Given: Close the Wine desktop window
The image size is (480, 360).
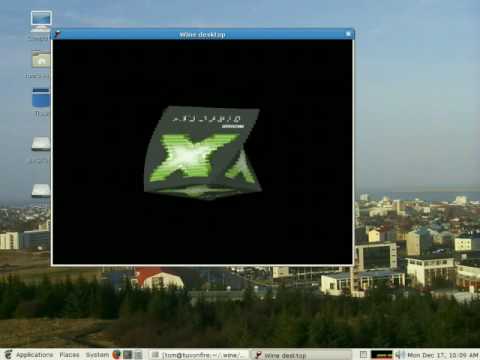Looking at the screenshot, I should coord(348,34).
